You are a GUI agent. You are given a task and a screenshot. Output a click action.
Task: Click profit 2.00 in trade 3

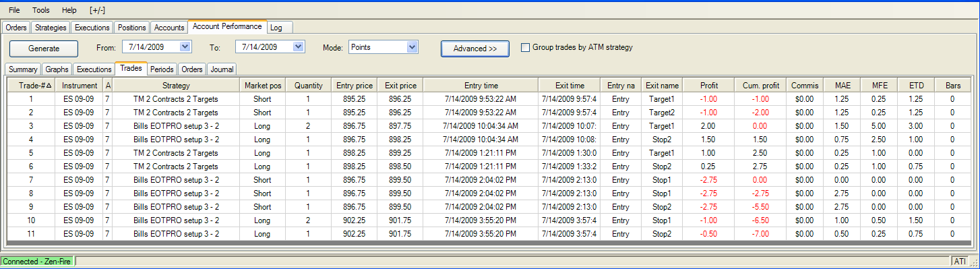click(708, 126)
